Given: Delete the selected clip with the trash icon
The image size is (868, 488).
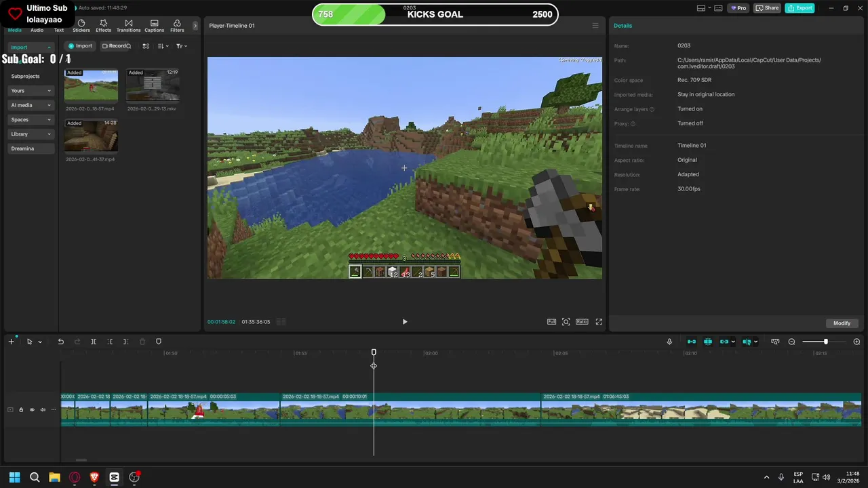Looking at the screenshot, I should [x=142, y=342].
